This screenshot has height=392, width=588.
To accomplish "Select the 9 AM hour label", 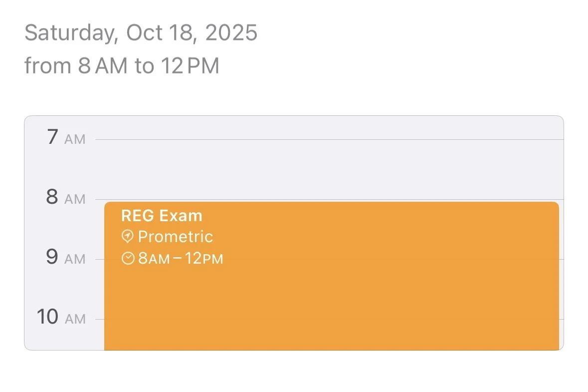I will tap(66, 257).
